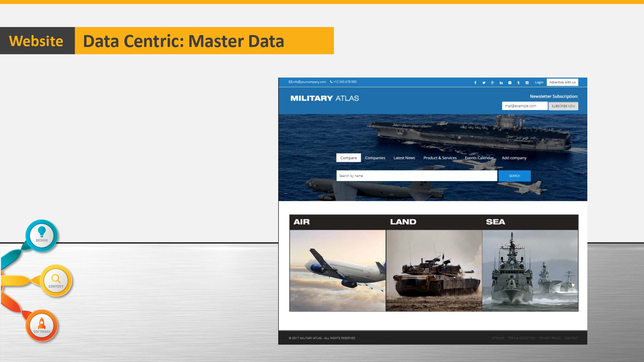Click the Tumblr icon
The height and width of the screenshot is (362, 644).
click(518, 83)
